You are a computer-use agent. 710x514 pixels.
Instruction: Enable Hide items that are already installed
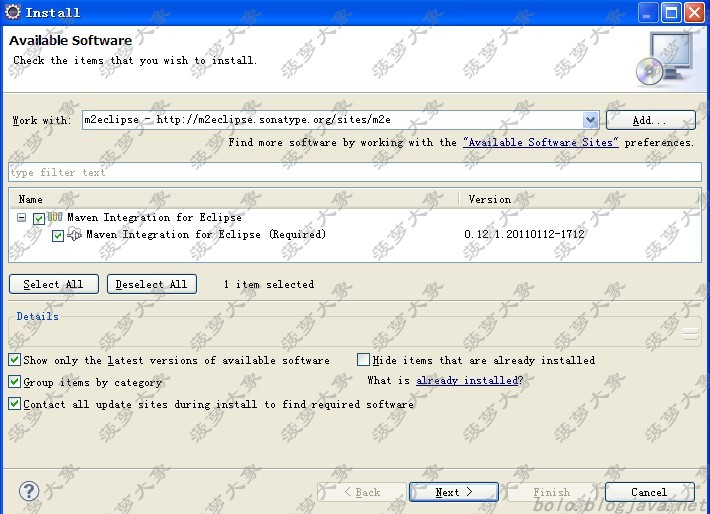[x=363, y=360]
